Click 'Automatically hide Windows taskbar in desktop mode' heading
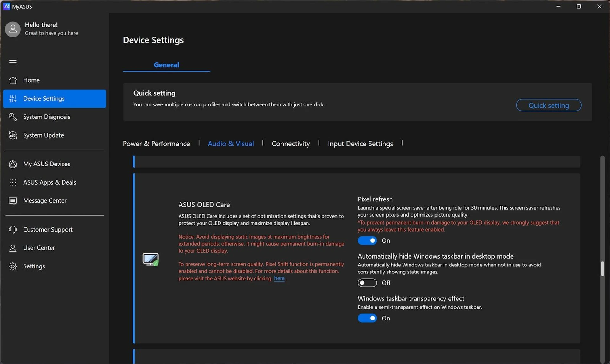This screenshot has width=610, height=364. (436, 256)
